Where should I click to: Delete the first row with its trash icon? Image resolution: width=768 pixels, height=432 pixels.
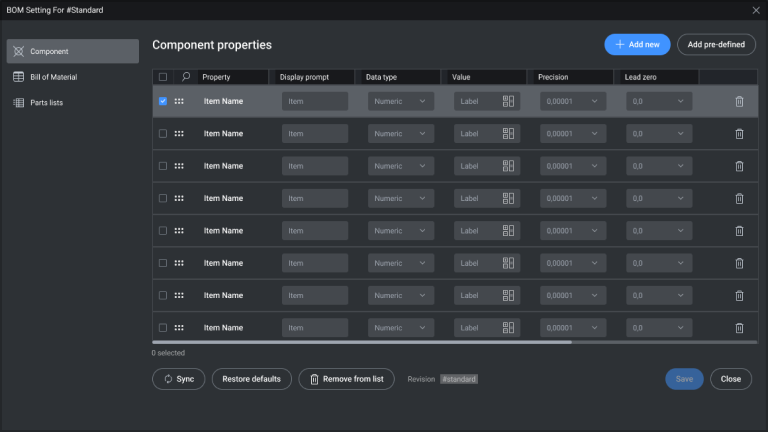739,101
